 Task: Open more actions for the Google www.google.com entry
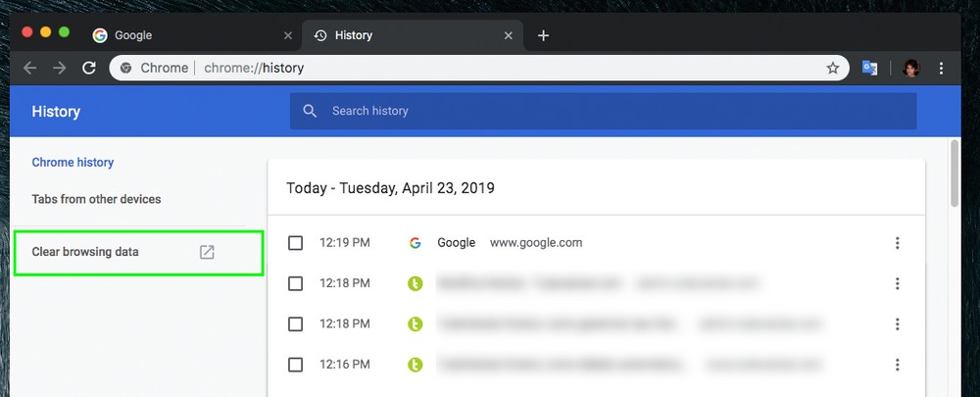click(897, 243)
